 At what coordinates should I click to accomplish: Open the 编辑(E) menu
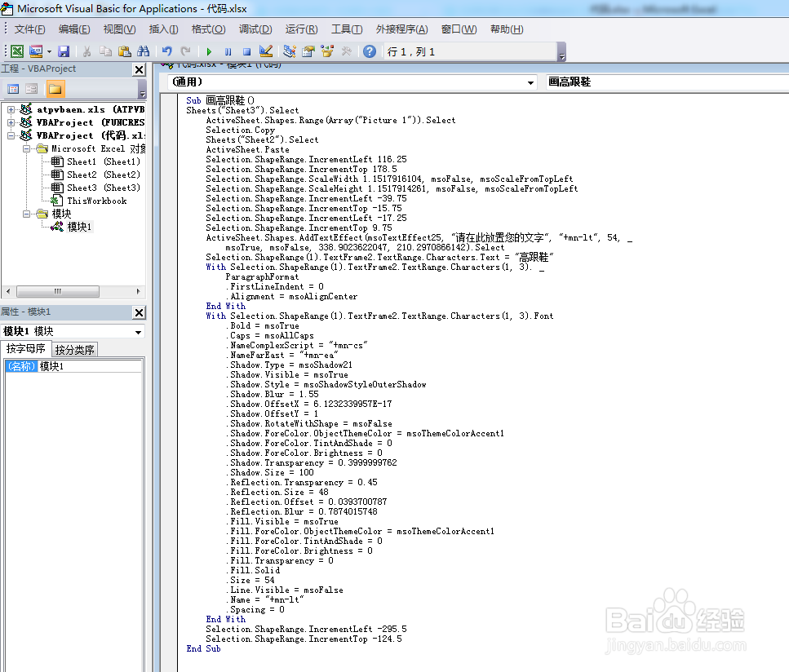tap(74, 29)
